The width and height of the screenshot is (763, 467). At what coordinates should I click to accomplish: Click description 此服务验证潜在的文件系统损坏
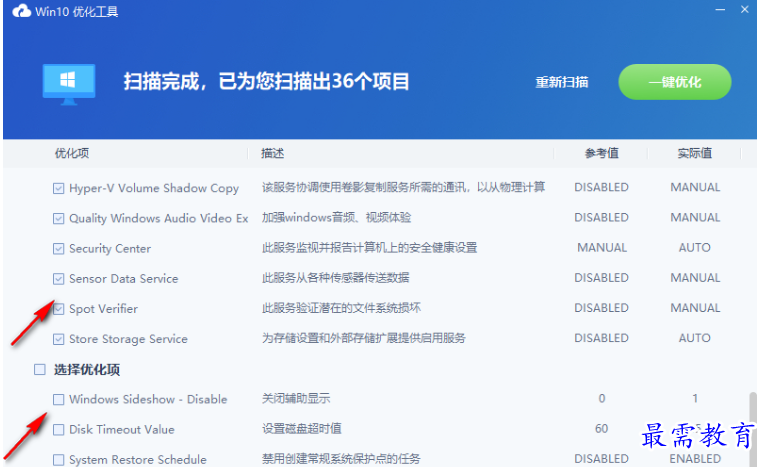(x=341, y=308)
